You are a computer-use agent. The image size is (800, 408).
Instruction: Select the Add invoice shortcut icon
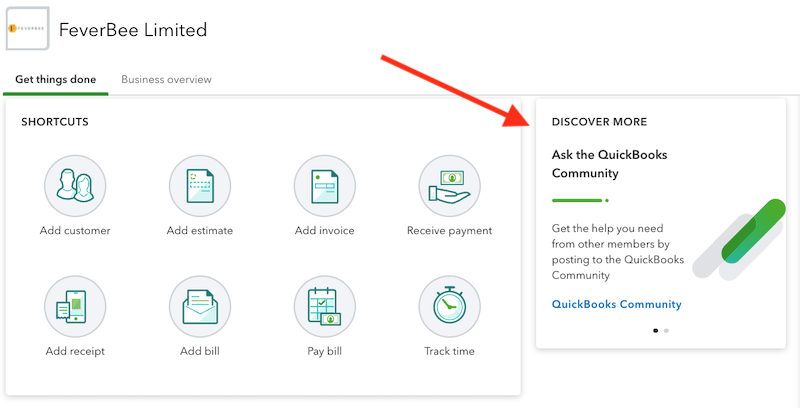coord(324,186)
